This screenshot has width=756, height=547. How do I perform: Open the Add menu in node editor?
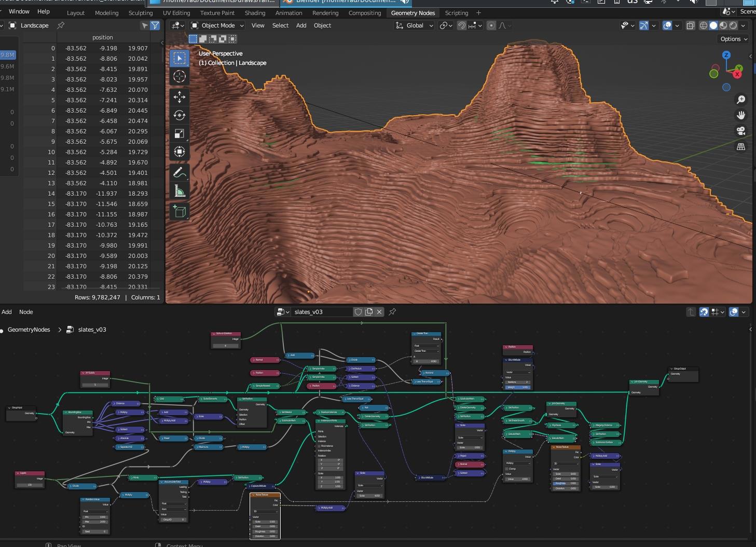7,312
